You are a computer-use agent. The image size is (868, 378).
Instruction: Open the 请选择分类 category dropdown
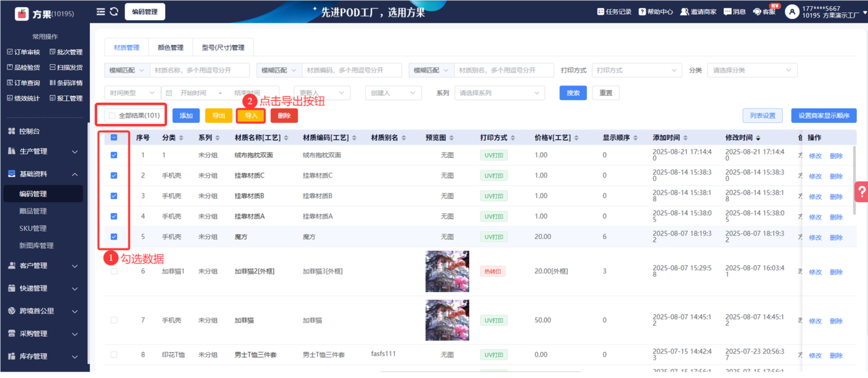pos(752,70)
